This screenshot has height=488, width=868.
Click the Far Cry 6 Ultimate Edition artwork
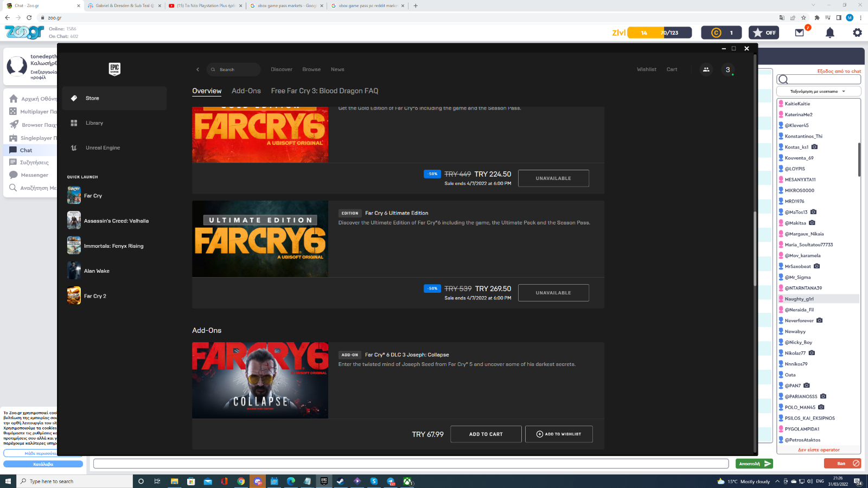[x=260, y=239]
